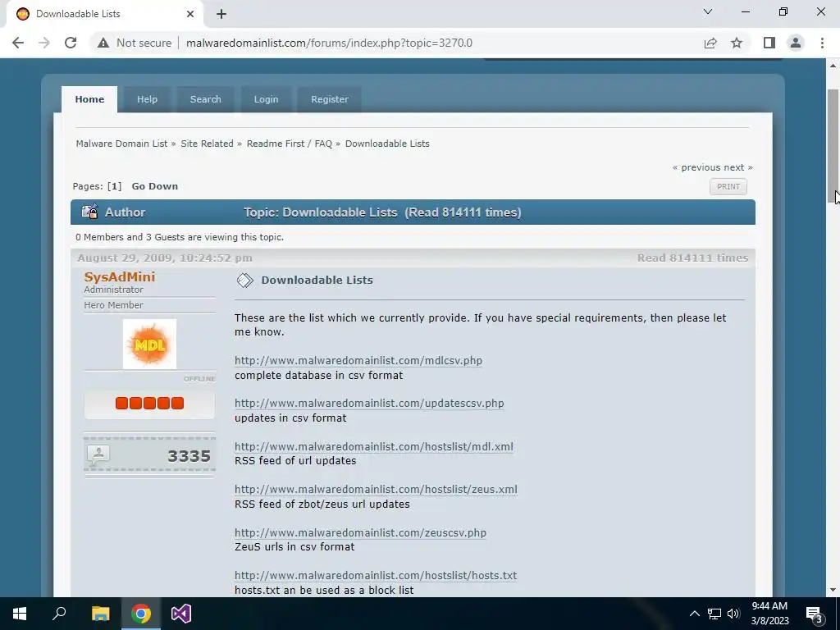
Task: Bookmark this page with the star icon
Action: pos(737,43)
